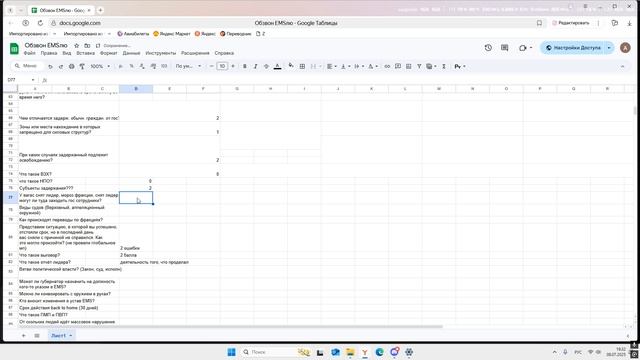Open the Формат menu
Viewport: 640px width, 360px height.
[109, 53]
